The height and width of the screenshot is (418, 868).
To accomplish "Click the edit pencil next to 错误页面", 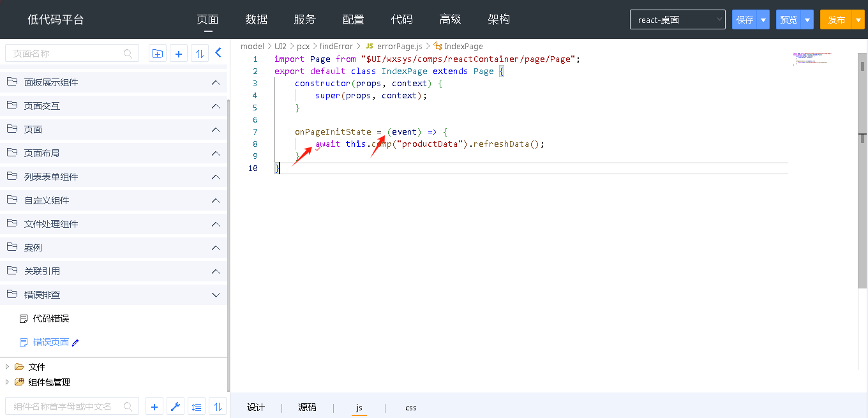I will pyautogui.click(x=76, y=343).
